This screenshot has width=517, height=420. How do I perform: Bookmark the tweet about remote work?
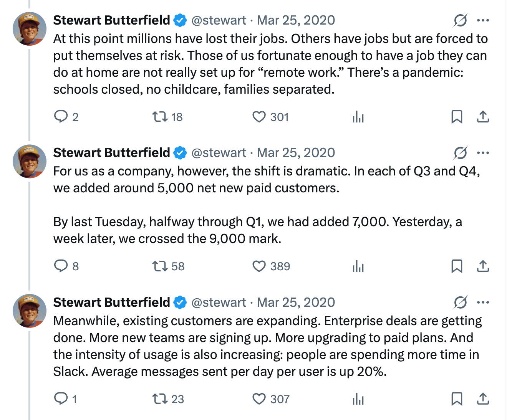point(456,116)
